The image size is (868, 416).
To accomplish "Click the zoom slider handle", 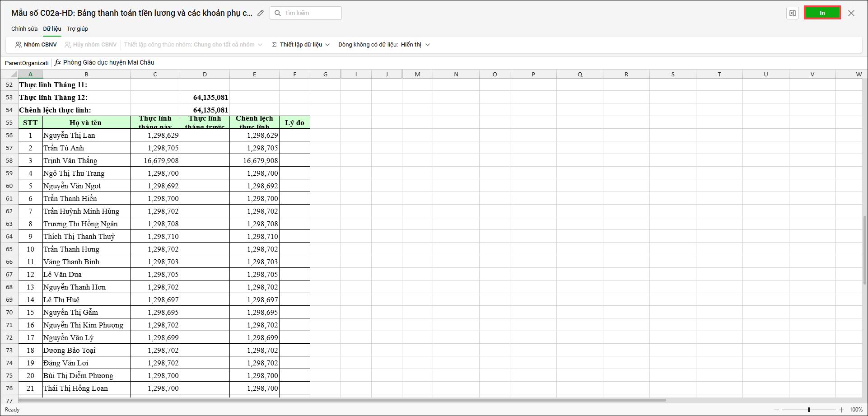I will tap(808, 410).
